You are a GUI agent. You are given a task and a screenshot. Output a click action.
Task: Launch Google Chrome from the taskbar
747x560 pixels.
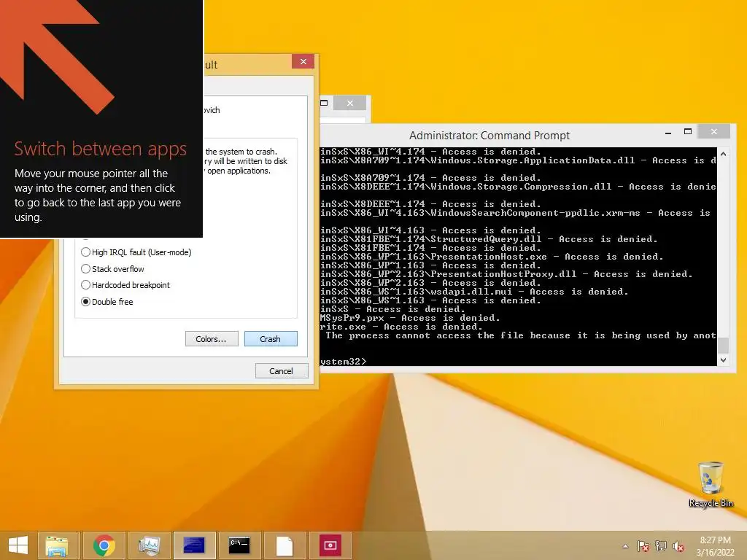point(104,545)
